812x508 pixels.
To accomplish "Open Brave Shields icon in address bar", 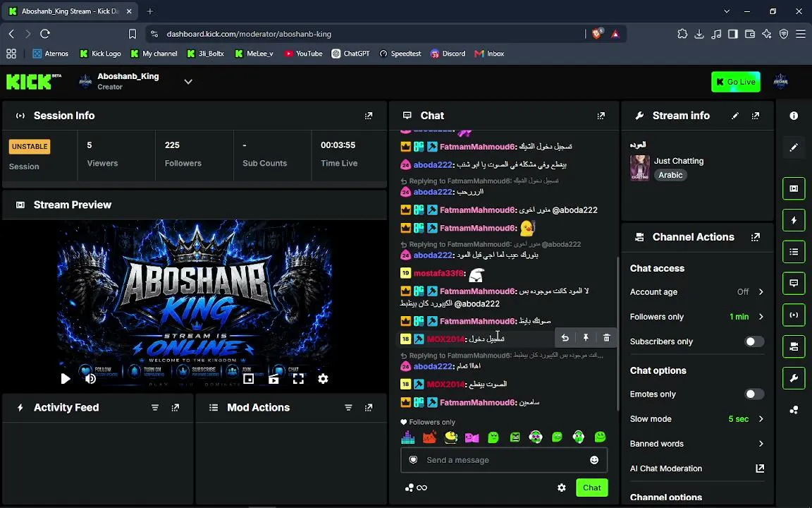I will [x=597, y=34].
